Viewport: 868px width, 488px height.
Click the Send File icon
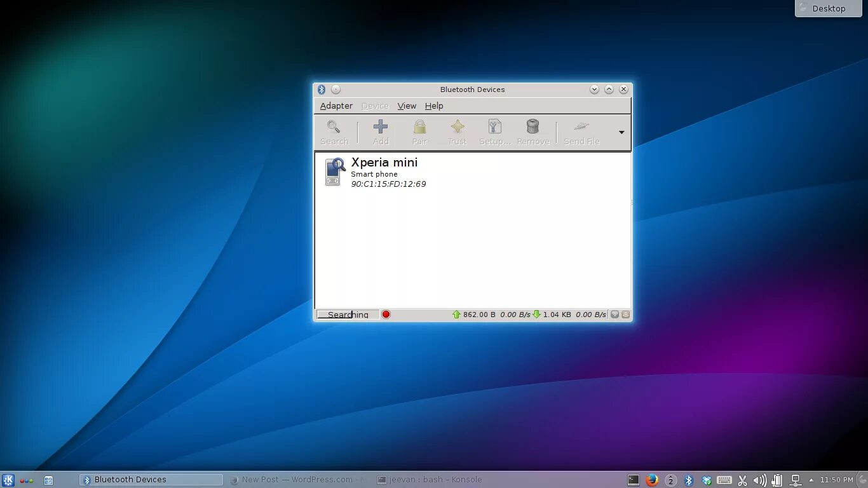click(581, 126)
